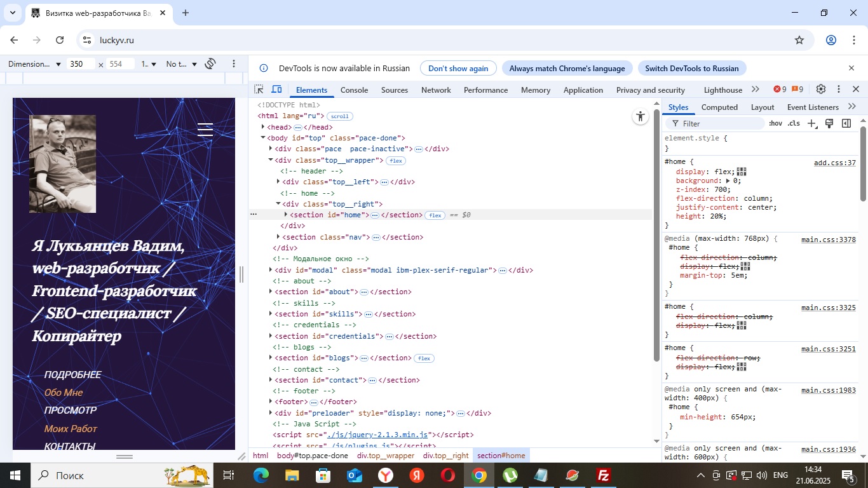
Task: Open the accessibility tree view icon
Action: pos(640,116)
